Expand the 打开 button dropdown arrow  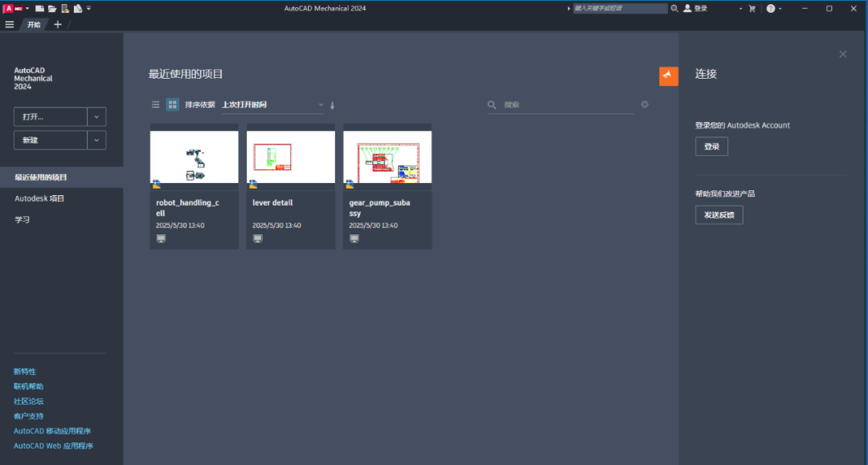tap(96, 116)
